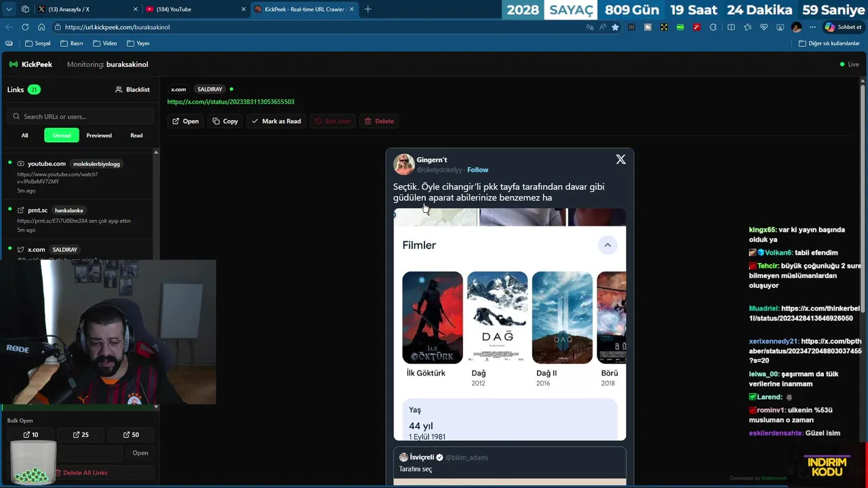The width and height of the screenshot is (868, 488).
Task: Select the Previewed filter tab
Action: 99,136
